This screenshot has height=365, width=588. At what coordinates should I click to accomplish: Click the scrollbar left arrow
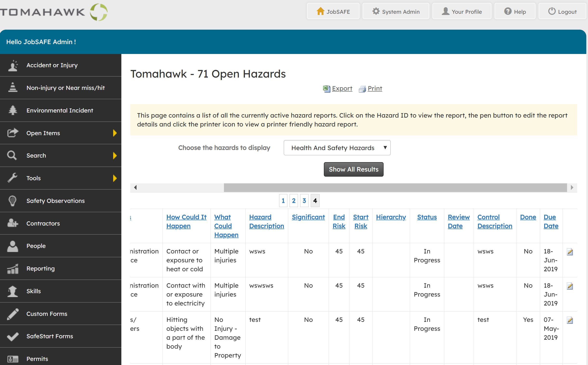tap(135, 188)
